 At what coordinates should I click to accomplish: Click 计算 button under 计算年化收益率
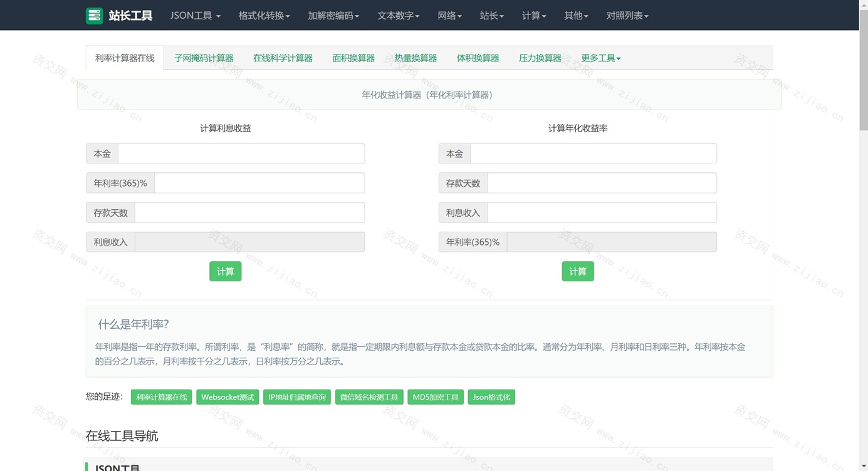pyautogui.click(x=578, y=271)
